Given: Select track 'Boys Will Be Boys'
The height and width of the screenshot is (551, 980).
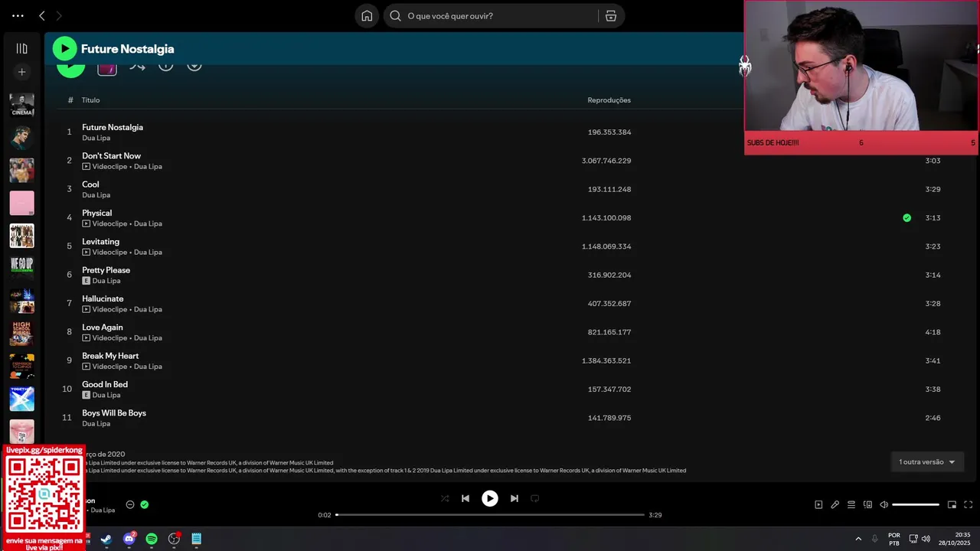Looking at the screenshot, I should (114, 413).
